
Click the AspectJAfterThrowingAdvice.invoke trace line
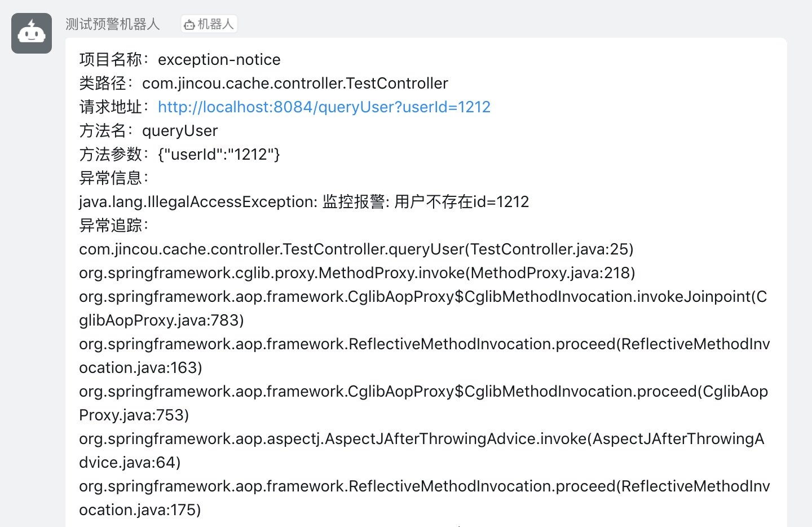(x=422, y=439)
